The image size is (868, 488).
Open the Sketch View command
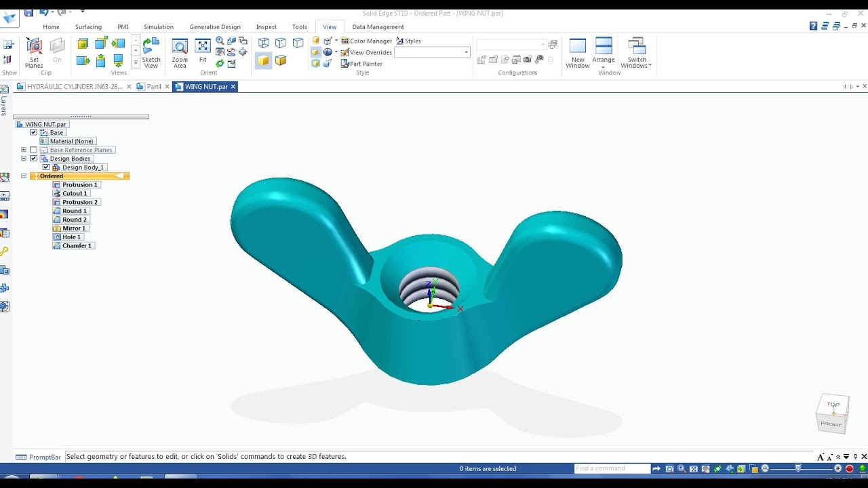click(x=151, y=53)
